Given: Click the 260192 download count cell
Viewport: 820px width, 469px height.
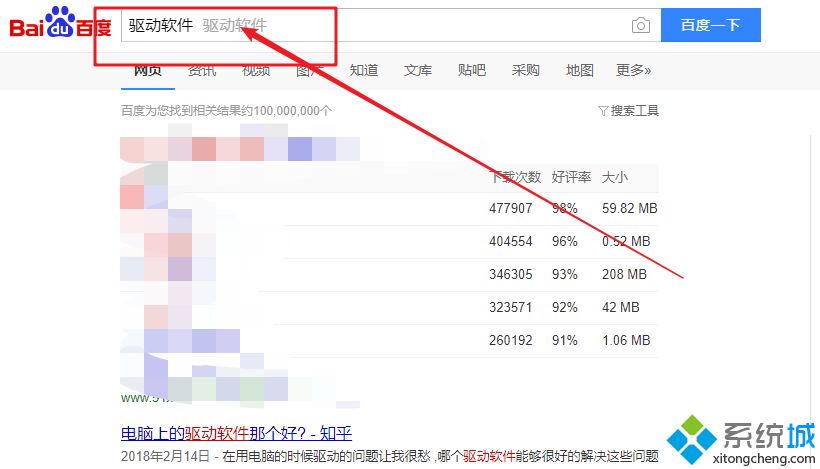Looking at the screenshot, I should (510, 340).
